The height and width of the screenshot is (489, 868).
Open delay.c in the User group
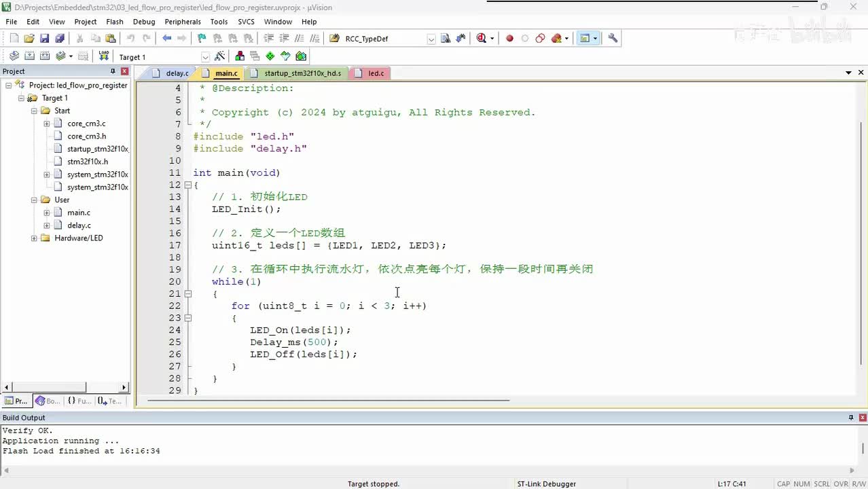[79, 225]
